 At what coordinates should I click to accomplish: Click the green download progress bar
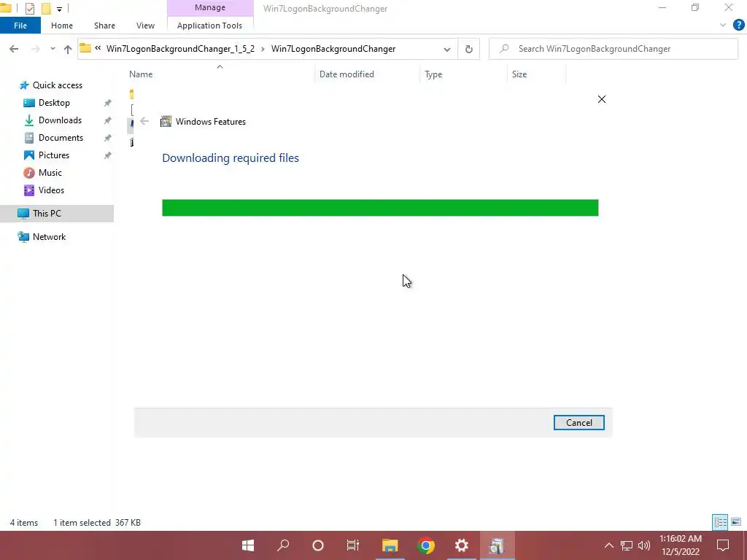coord(380,208)
